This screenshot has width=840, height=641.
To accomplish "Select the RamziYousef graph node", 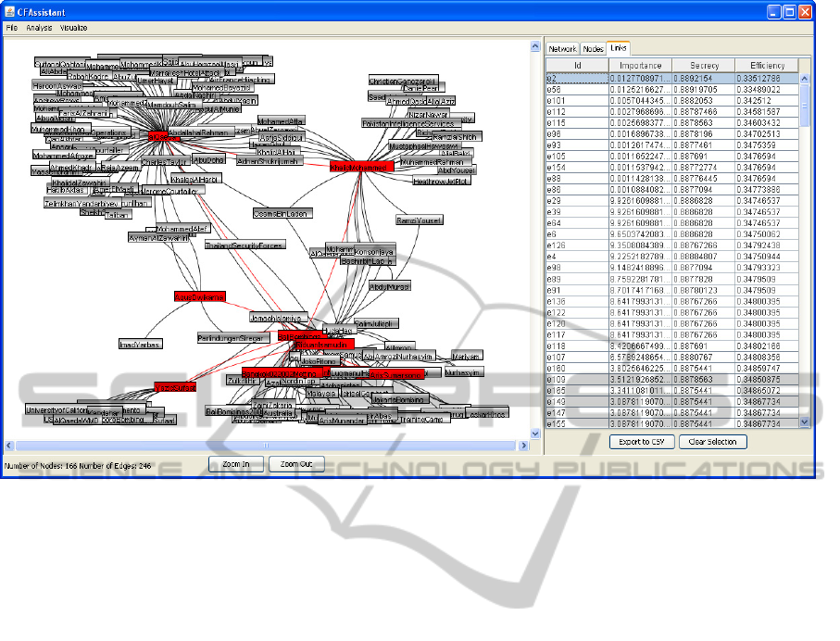I will (419, 220).
